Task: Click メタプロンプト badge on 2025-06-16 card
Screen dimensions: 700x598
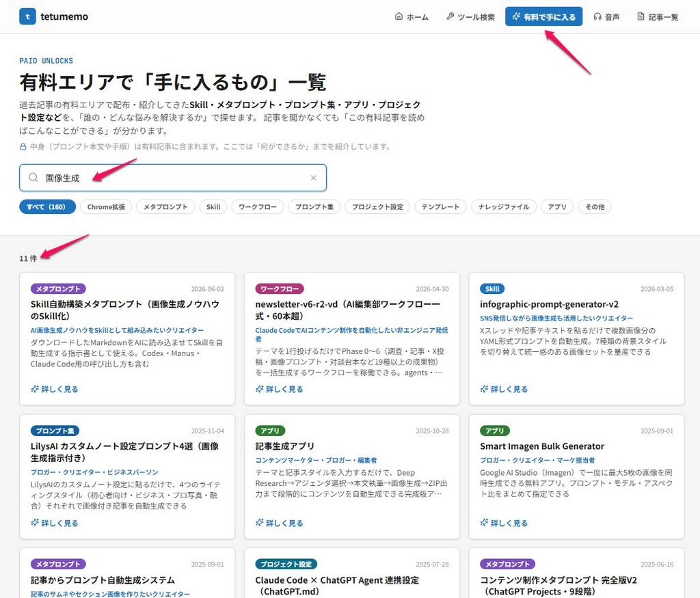Action: 507,564
